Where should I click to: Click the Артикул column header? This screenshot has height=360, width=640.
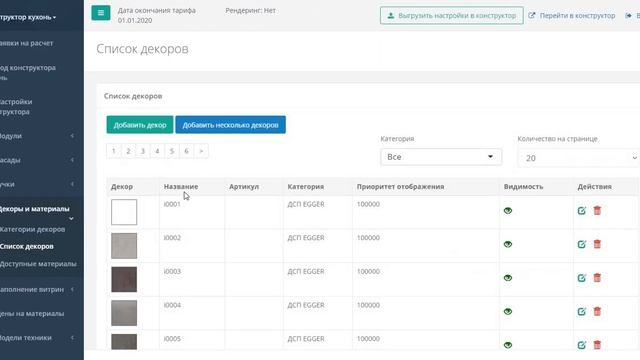244,187
